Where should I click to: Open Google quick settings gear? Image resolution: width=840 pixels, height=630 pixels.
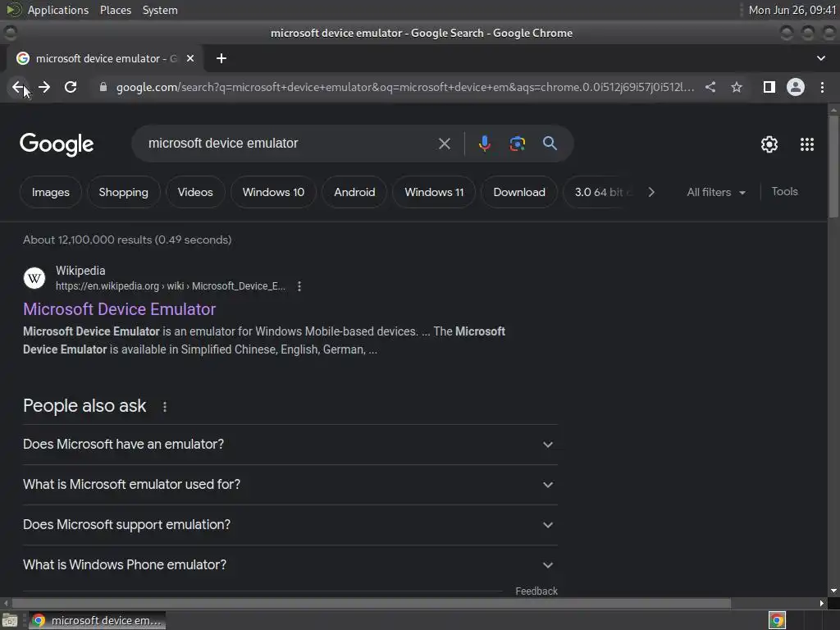coord(769,144)
